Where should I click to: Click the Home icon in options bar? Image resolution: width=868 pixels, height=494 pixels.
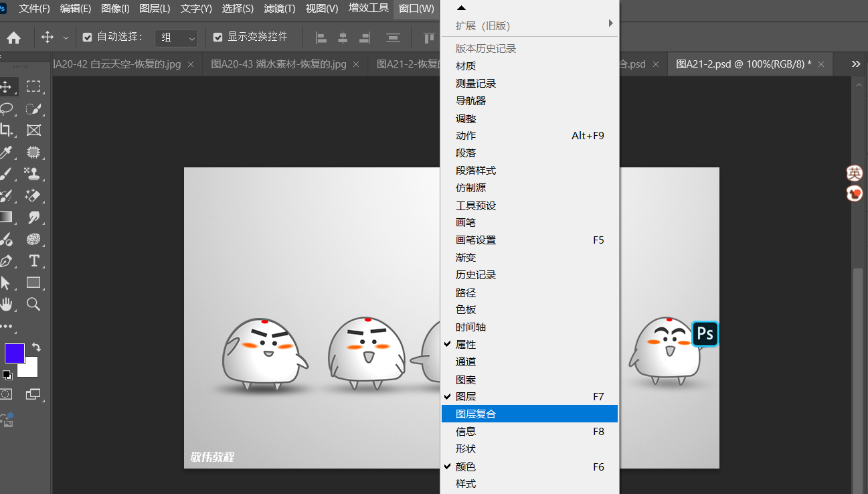(x=13, y=37)
